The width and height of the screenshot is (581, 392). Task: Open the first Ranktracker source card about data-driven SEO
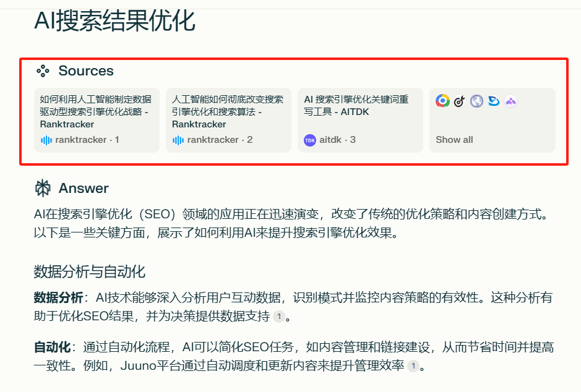coord(97,120)
